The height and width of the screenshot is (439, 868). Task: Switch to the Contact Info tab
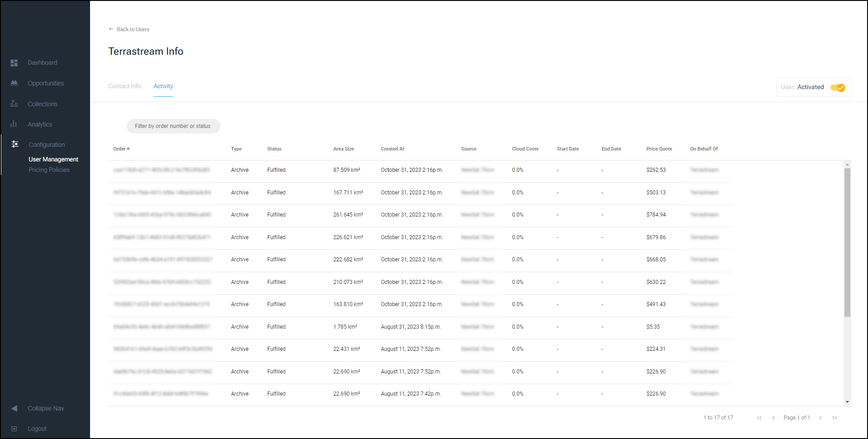(x=124, y=86)
